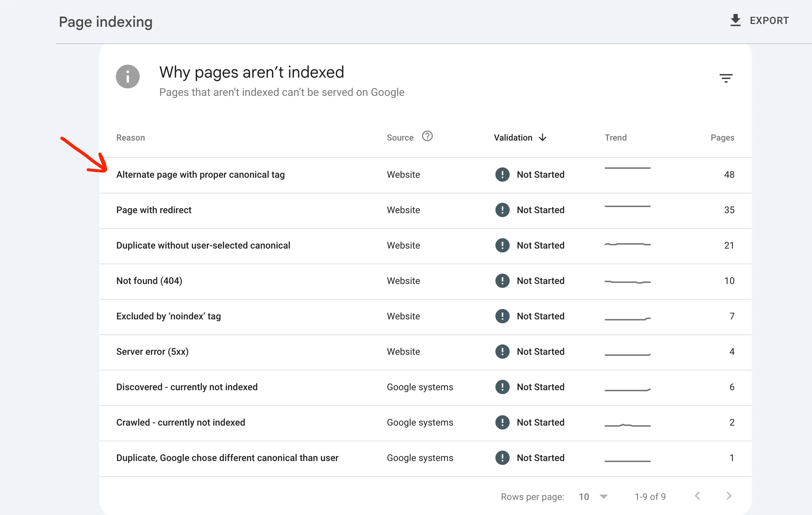The width and height of the screenshot is (812, 515).
Task: Click warning icon in Page with redirect row
Action: (502, 210)
